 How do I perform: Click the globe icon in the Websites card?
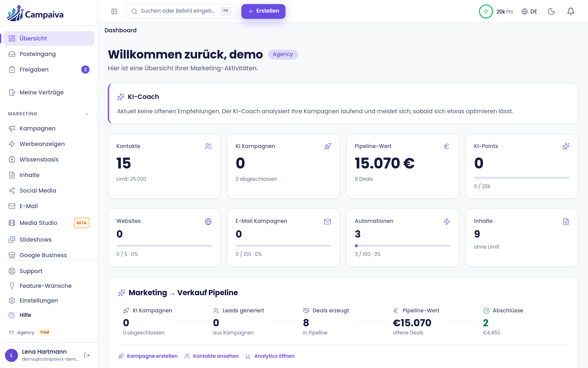[x=208, y=221]
